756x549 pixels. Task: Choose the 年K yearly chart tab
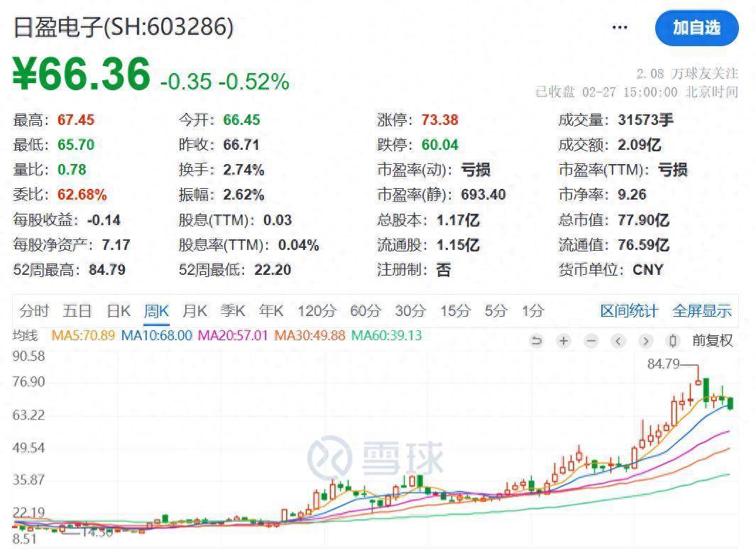coord(271,310)
